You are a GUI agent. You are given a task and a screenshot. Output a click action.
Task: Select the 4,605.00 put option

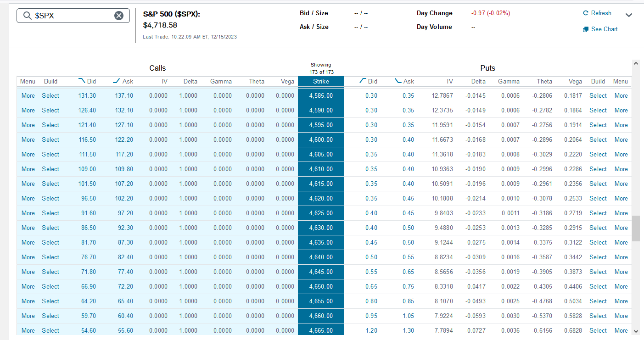click(x=598, y=154)
